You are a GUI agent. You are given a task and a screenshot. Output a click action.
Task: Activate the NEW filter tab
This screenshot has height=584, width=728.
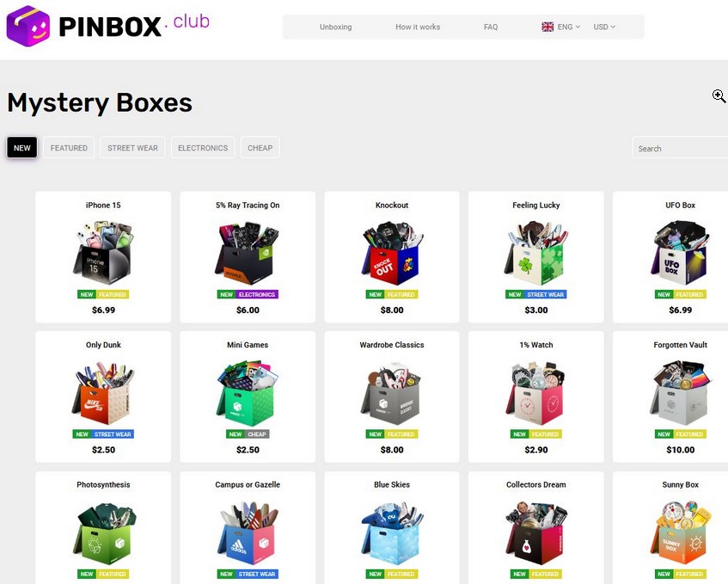[21, 148]
